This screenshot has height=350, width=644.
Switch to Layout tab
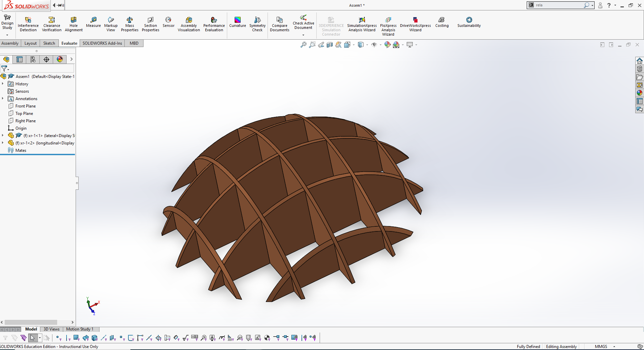pyautogui.click(x=31, y=43)
